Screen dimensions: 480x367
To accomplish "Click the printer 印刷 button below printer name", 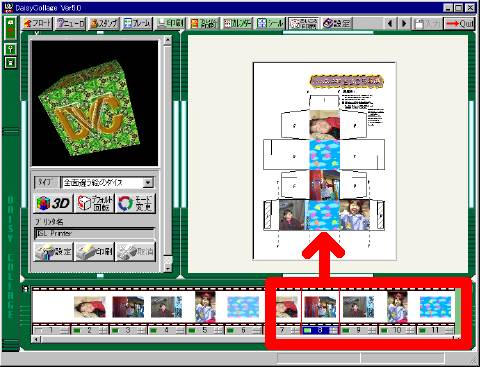I will pos(95,252).
